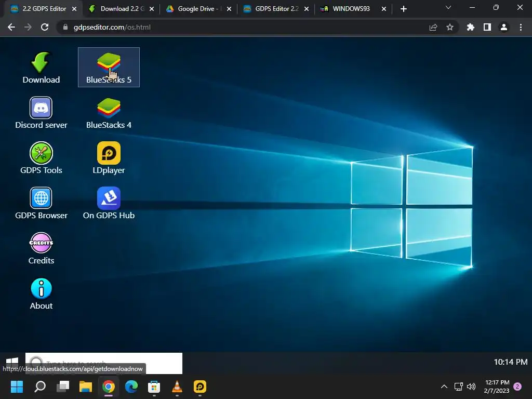Viewport: 532px width, 399px height.
Task: Open taskbar Search
Action: pos(40,387)
